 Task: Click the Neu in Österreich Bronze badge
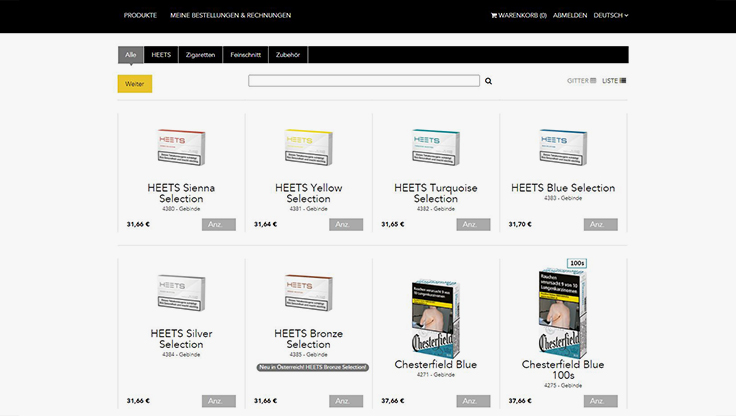pyautogui.click(x=313, y=367)
